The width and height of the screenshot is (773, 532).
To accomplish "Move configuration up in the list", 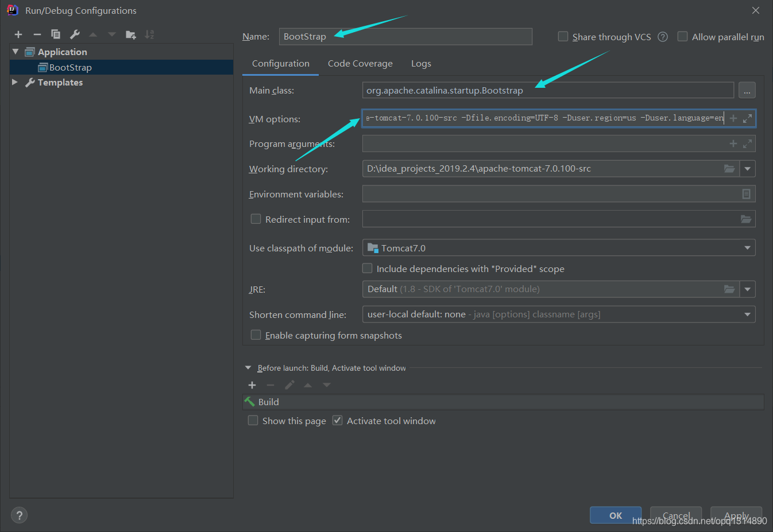I will (93, 34).
